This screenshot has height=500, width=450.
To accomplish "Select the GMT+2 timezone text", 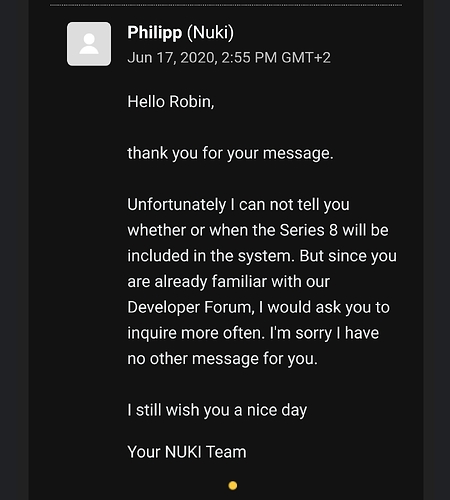I will click(306, 57).
